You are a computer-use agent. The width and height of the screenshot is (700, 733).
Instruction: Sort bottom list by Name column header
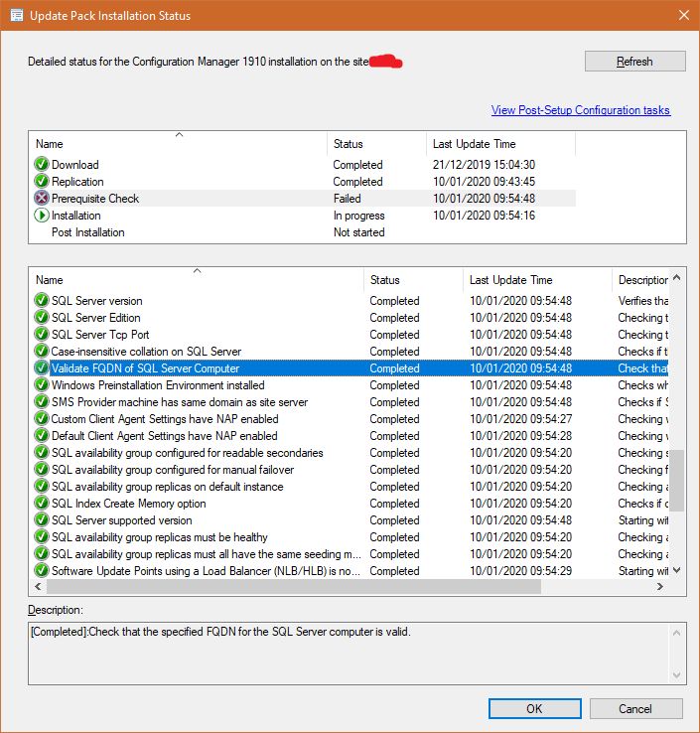point(197,280)
